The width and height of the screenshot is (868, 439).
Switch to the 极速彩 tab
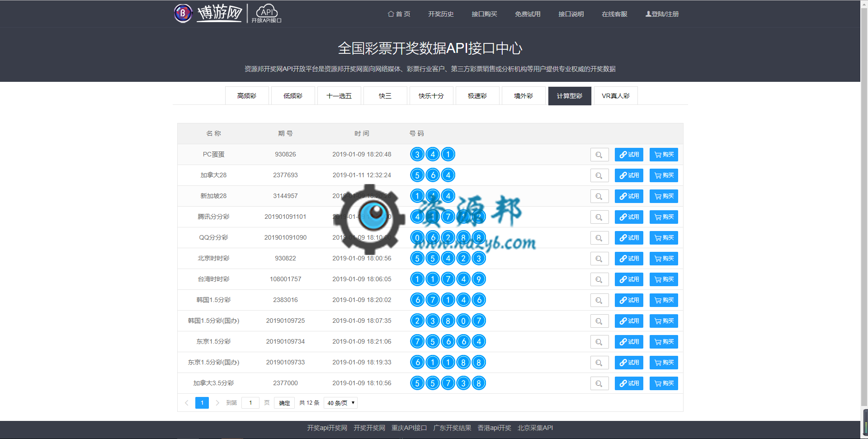(477, 96)
